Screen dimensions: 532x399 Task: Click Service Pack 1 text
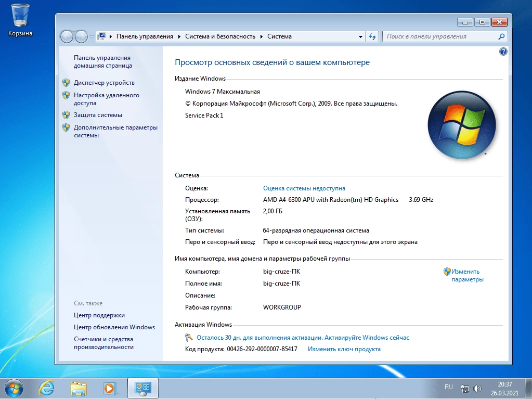click(x=204, y=115)
